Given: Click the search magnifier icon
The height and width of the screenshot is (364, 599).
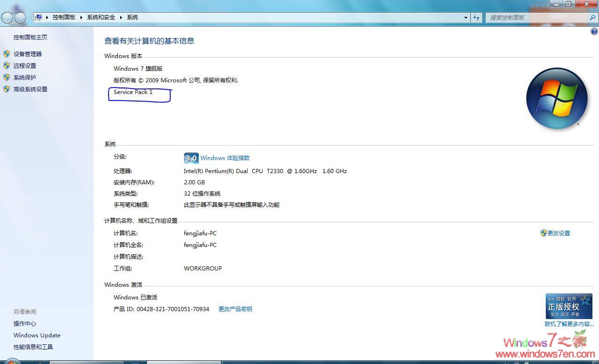Looking at the screenshot, I should tap(592, 17).
